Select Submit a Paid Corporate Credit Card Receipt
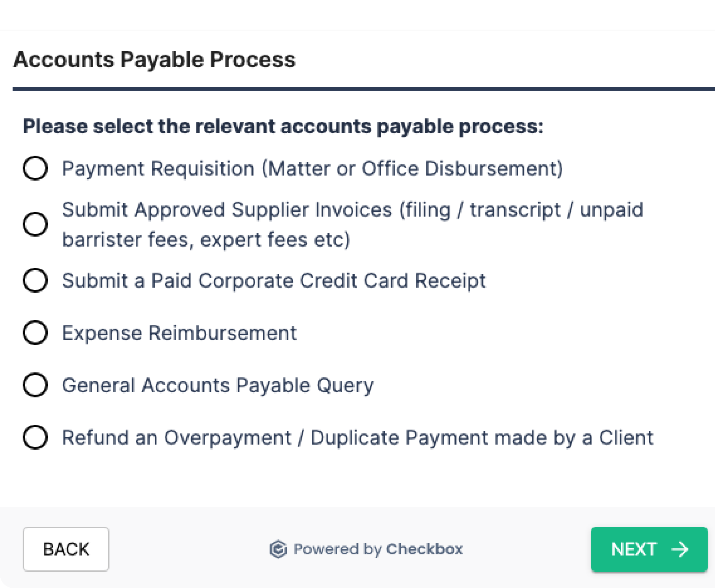 (35, 280)
